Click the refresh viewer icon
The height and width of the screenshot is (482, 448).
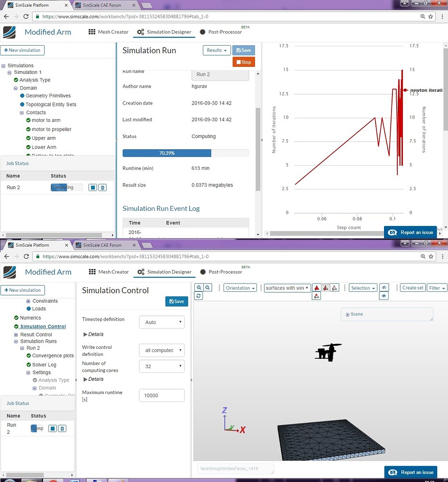click(x=199, y=295)
